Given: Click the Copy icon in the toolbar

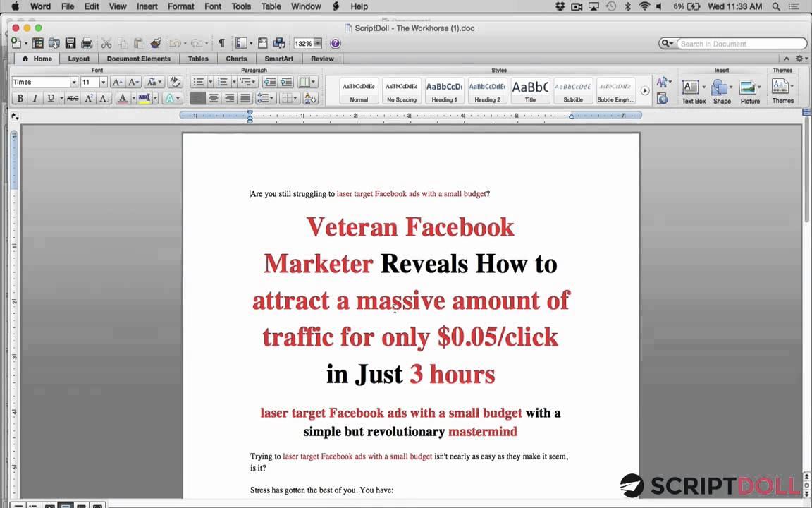Looking at the screenshot, I should (x=123, y=43).
